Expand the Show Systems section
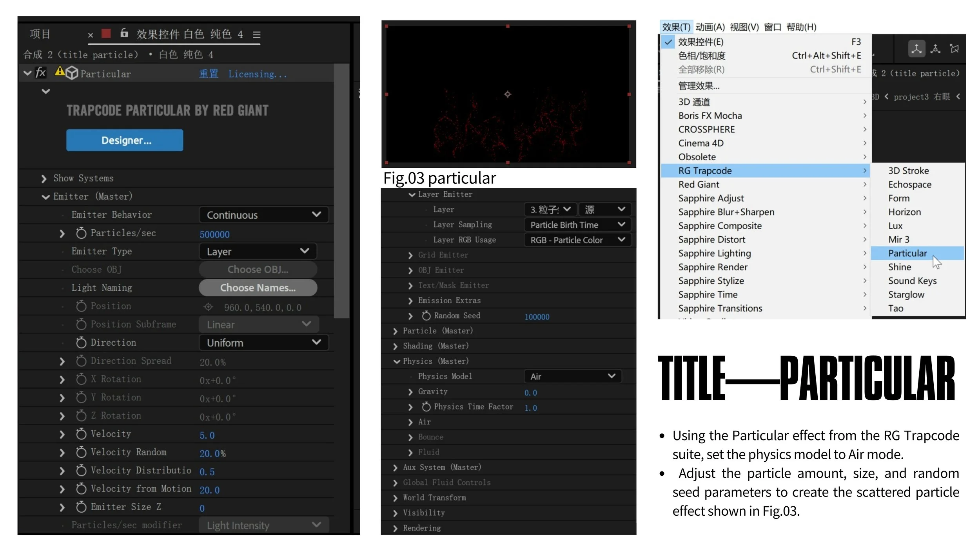 [44, 179]
